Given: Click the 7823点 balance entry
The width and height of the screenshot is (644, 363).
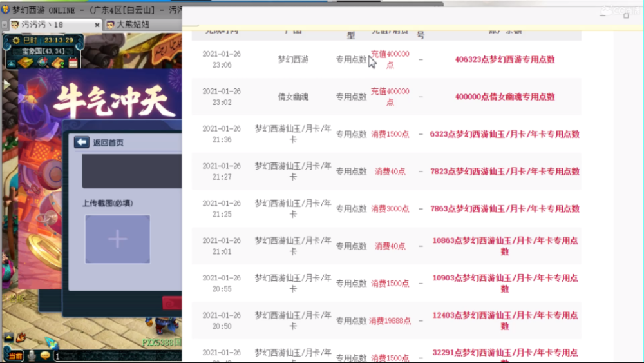Looking at the screenshot, I should tap(505, 172).
